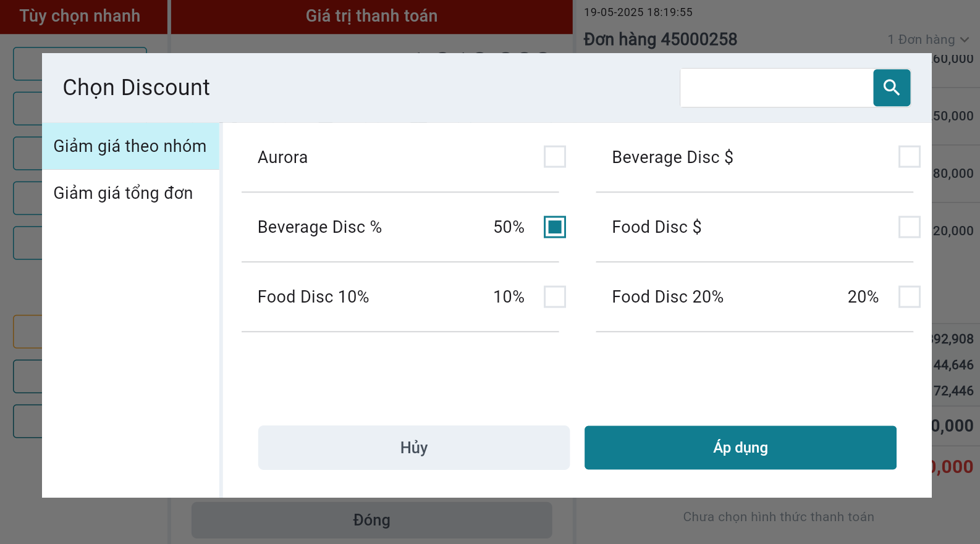Expand the '1 Đơn hàng' dropdown chevron
The height and width of the screenshot is (544, 980).
tap(964, 40)
